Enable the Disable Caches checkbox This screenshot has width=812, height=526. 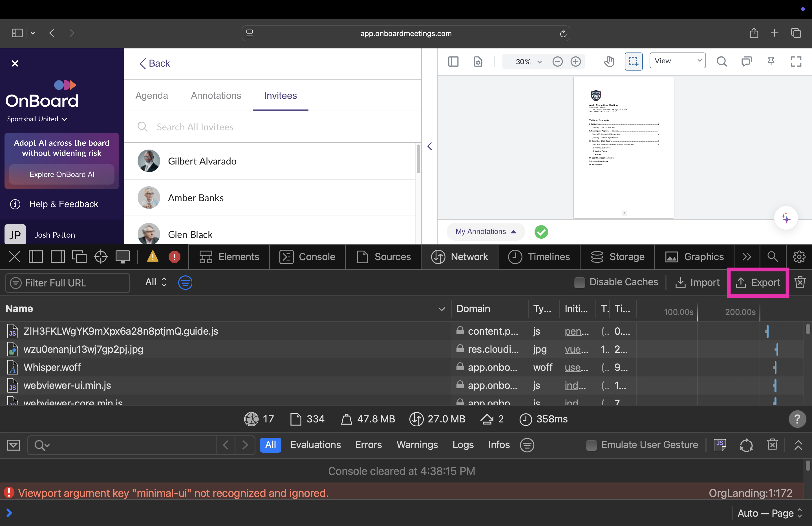click(579, 282)
